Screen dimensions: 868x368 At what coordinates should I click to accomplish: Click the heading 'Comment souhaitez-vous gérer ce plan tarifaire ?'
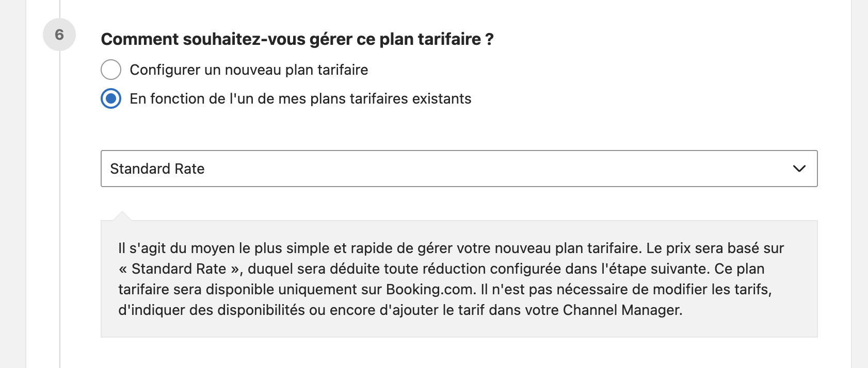pos(297,39)
